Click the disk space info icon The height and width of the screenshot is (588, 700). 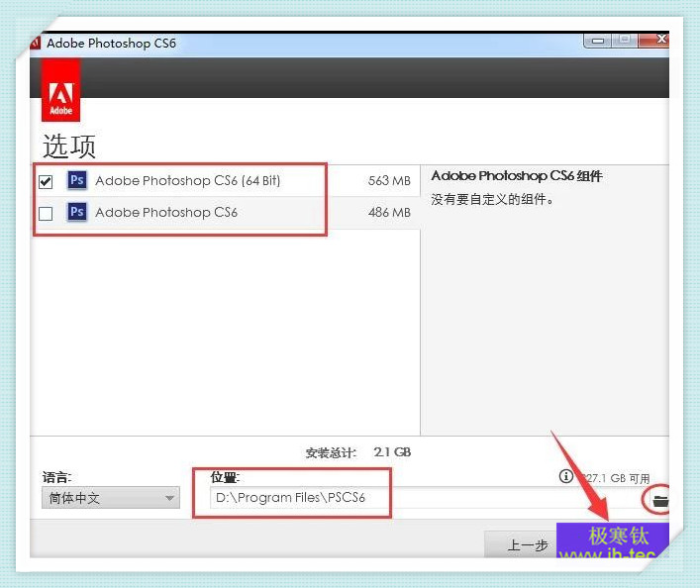[x=566, y=476]
